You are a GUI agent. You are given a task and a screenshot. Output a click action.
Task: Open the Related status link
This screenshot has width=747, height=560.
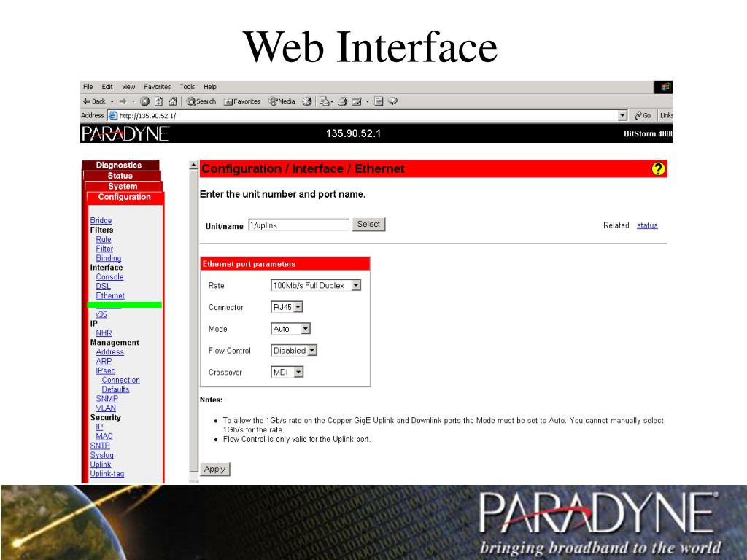click(x=647, y=225)
